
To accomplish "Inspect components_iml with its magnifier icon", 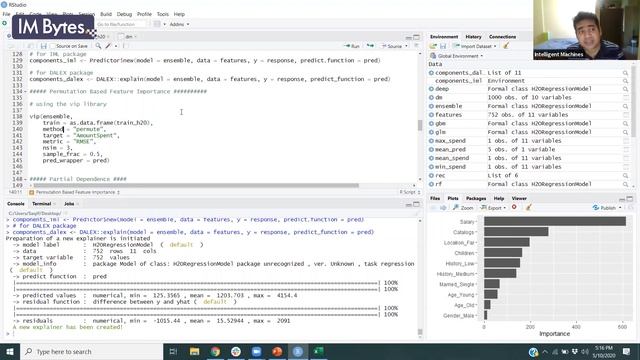I will point(625,81).
